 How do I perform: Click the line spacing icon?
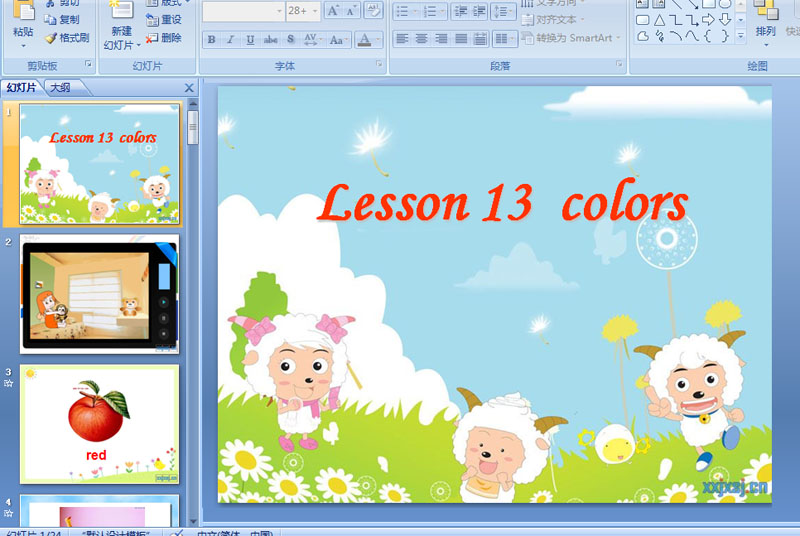(499, 11)
